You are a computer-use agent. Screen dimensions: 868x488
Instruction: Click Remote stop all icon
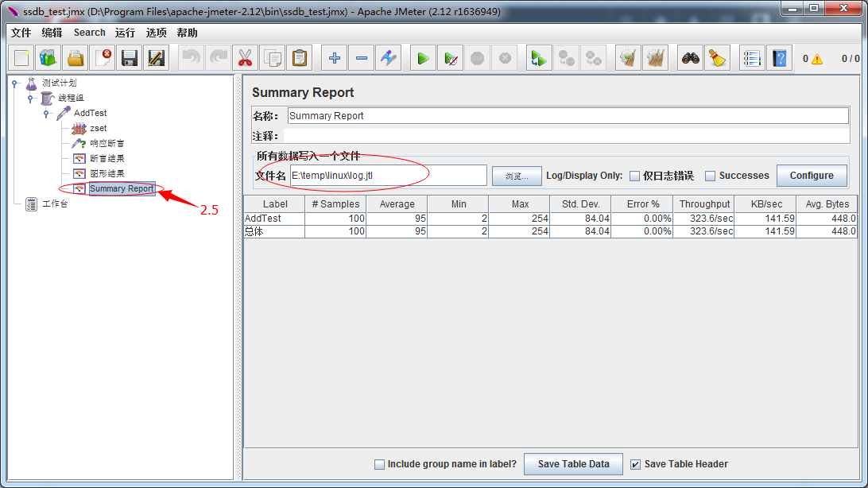pos(566,58)
